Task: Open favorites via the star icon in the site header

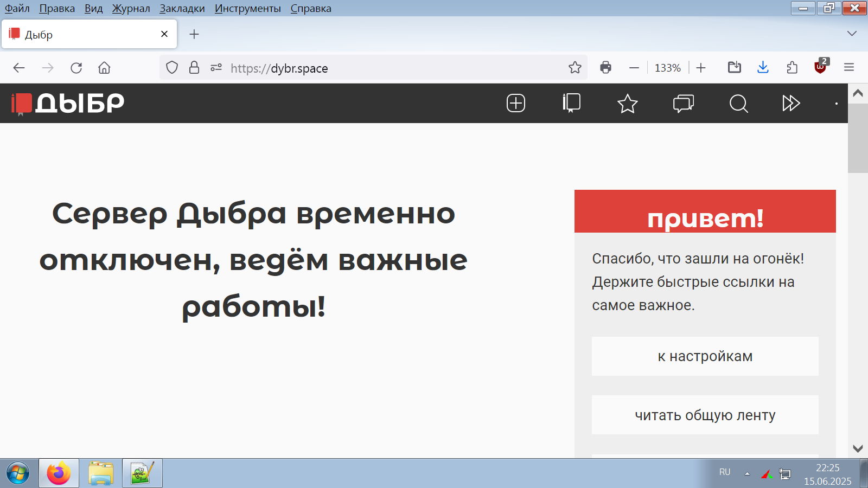Action: (628, 103)
